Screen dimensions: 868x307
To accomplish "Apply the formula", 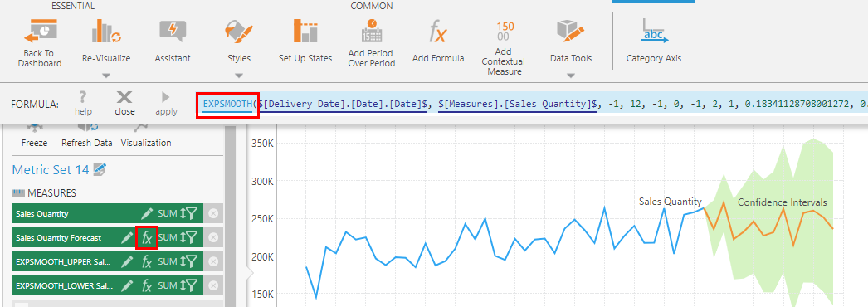I will tap(166, 104).
